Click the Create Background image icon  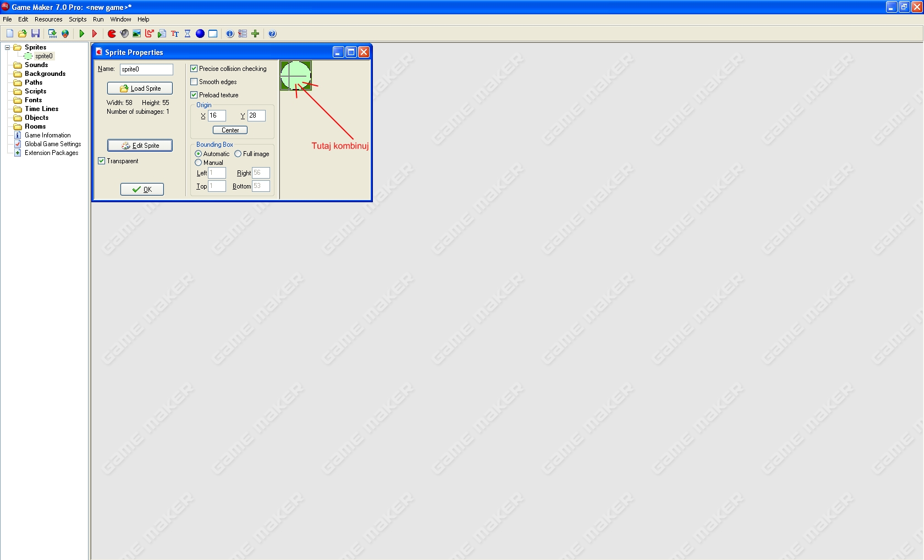pyautogui.click(x=137, y=34)
